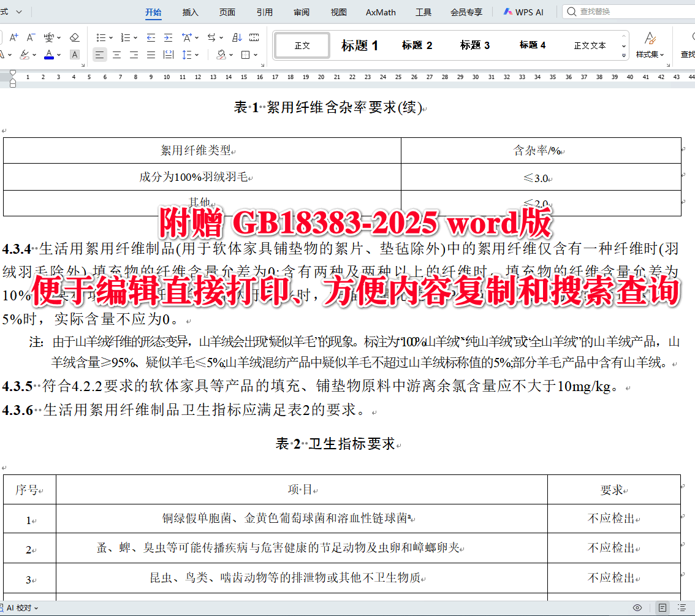Image resolution: width=695 pixels, height=616 pixels.
Task: Apply center alignment
Action: (116, 55)
